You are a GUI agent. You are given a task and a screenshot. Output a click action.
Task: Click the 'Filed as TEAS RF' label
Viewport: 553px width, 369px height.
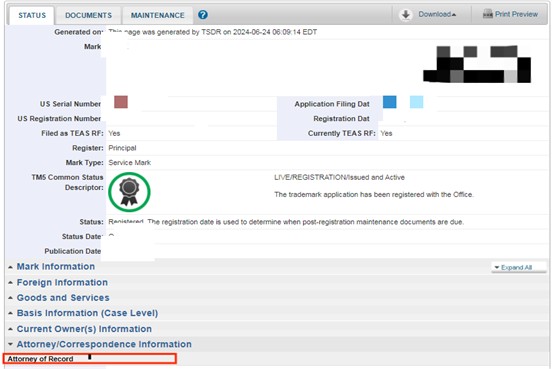[72, 133]
